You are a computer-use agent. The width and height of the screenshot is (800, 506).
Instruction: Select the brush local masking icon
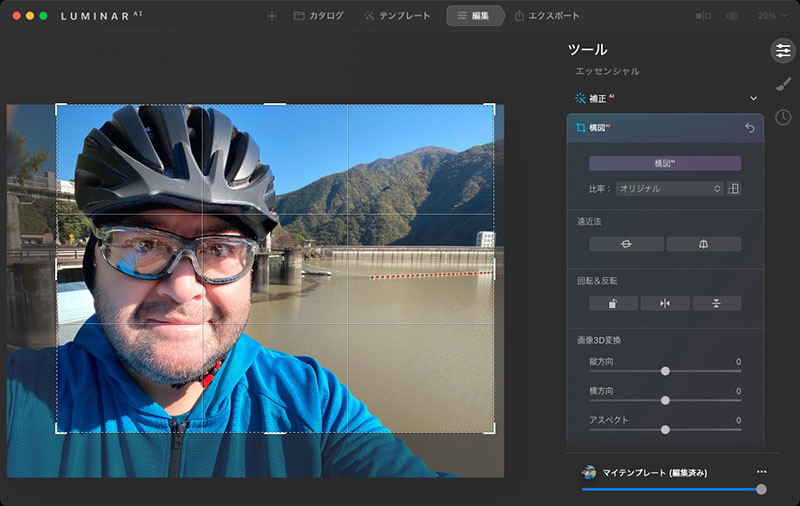(x=783, y=84)
